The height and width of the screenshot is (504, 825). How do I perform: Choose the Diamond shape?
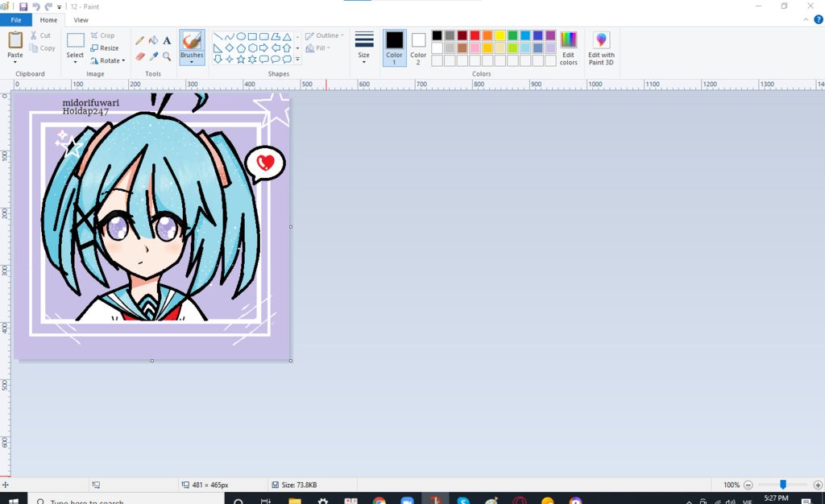tap(230, 48)
